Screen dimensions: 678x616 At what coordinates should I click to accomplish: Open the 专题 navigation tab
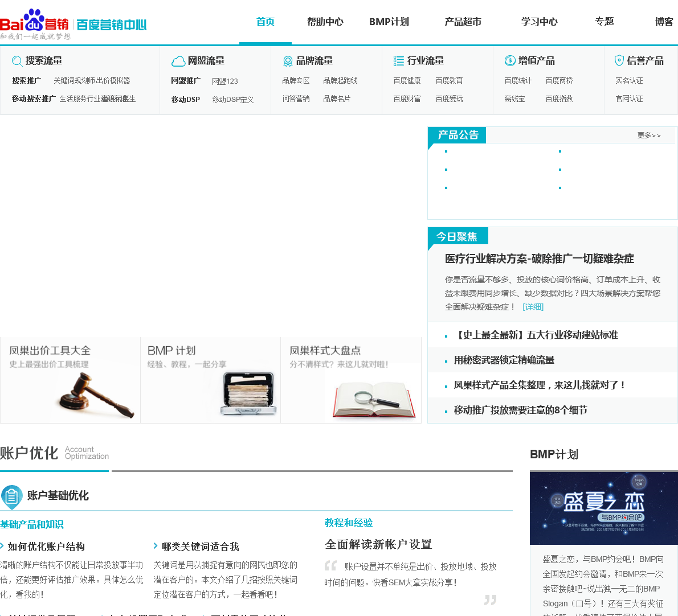coord(604,22)
